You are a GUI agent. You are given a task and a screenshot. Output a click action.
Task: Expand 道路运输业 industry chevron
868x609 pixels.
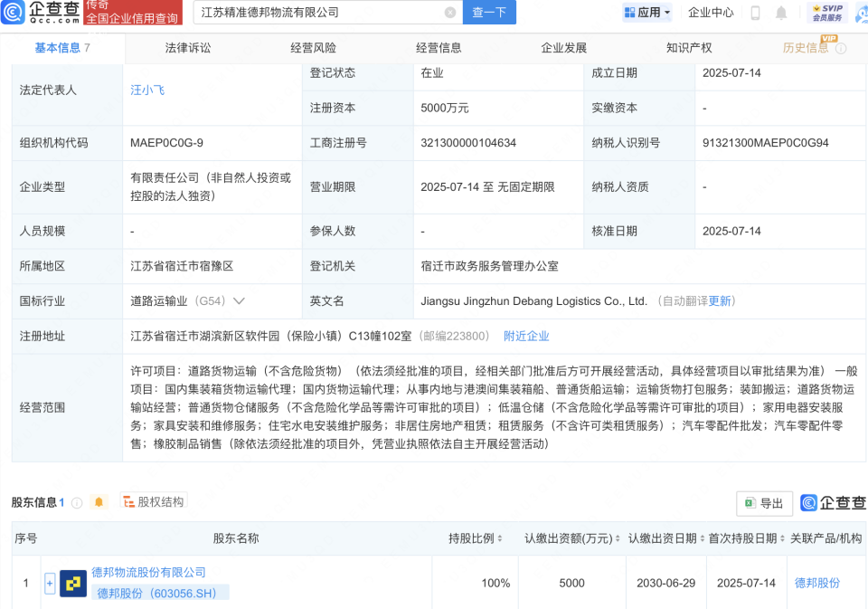point(239,301)
